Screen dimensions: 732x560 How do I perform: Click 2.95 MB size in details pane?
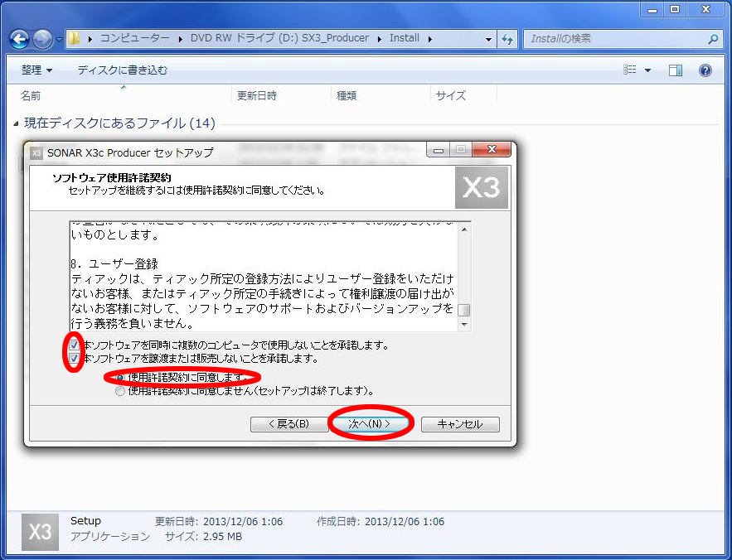pos(222,537)
